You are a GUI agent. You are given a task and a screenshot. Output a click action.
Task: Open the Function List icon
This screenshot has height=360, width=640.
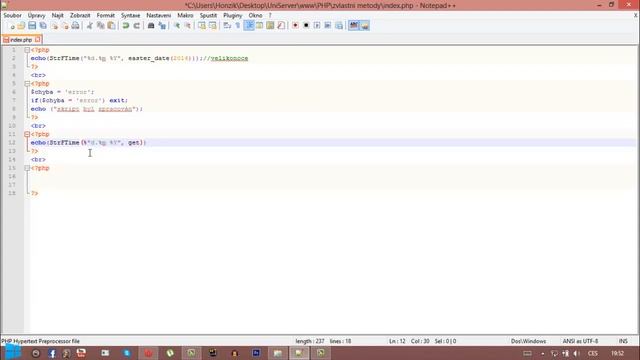[x=281, y=26]
